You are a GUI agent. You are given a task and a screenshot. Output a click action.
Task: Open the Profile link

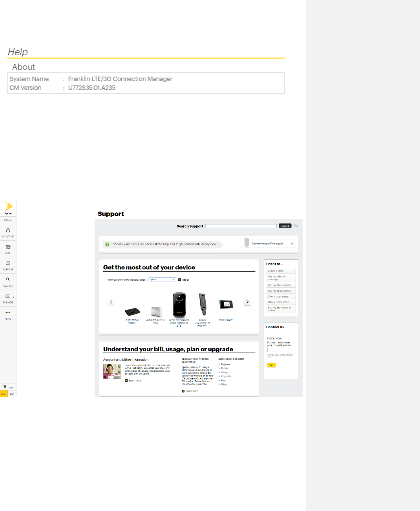click(x=224, y=368)
